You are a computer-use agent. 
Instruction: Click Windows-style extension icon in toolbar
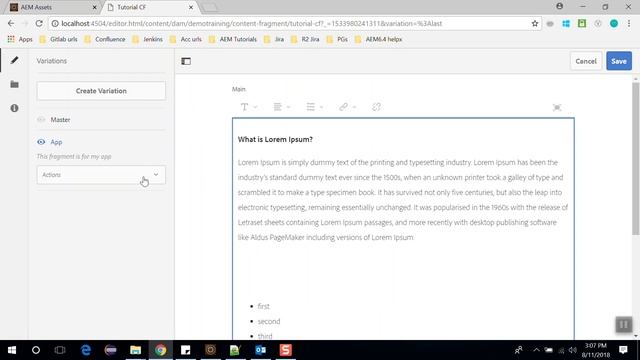point(566,24)
